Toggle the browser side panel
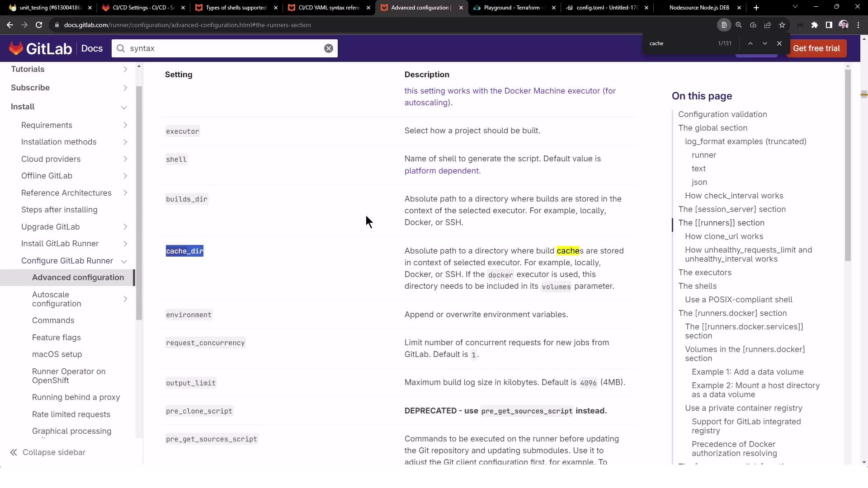Image resolution: width=868 pixels, height=488 pixels. pyautogui.click(x=829, y=25)
